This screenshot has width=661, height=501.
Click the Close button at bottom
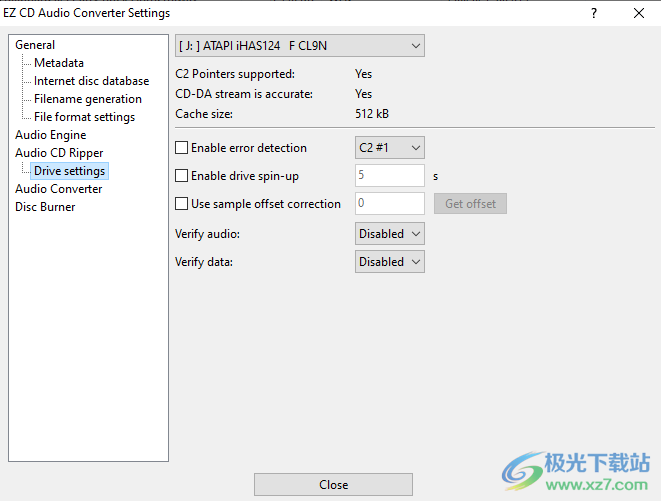pyautogui.click(x=333, y=485)
